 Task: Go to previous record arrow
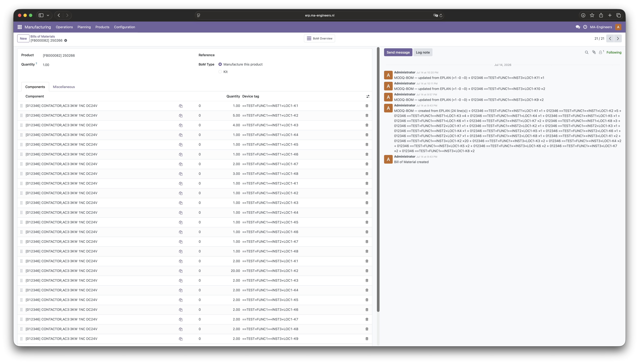click(610, 39)
